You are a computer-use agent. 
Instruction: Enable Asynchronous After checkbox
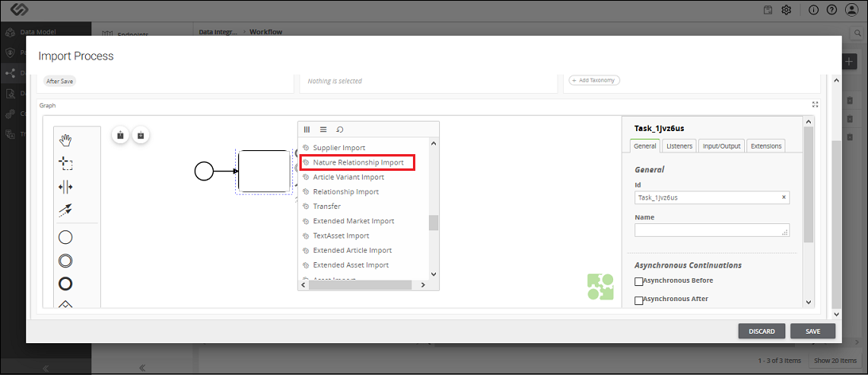pos(638,300)
